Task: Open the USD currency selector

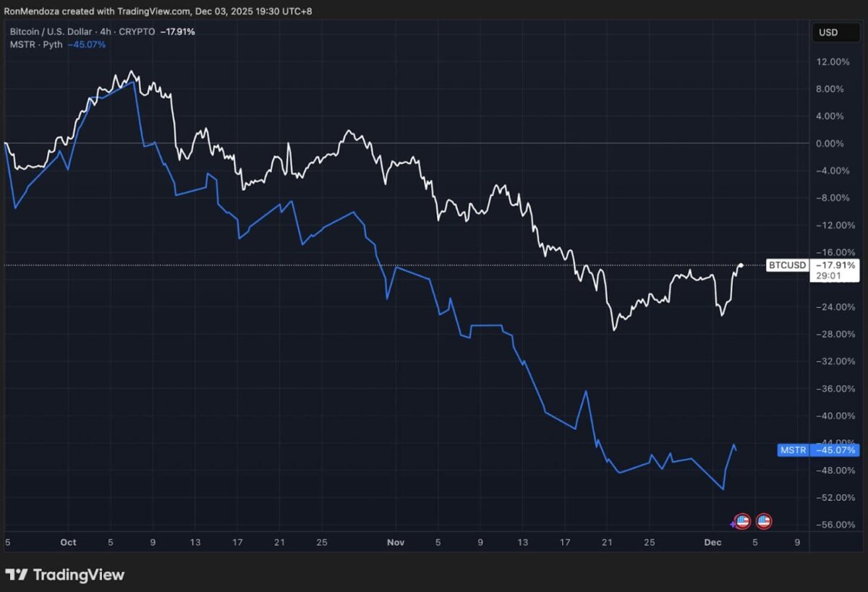Action: click(835, 33)
